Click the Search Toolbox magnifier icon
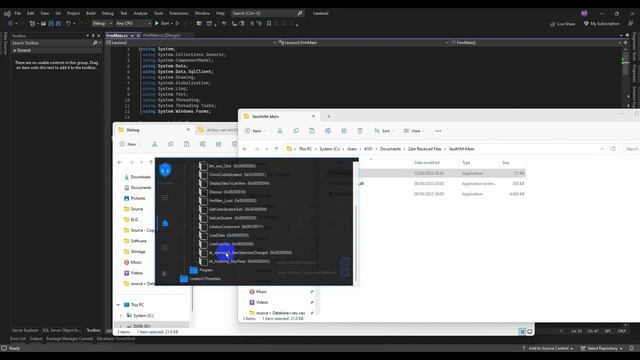 [x=95, y=42]
